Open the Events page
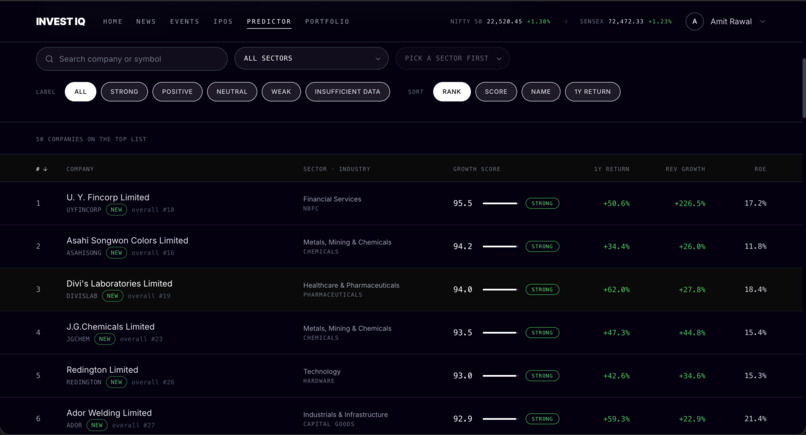Viewport: 806px width, 435px height. (x=185, y=22)
